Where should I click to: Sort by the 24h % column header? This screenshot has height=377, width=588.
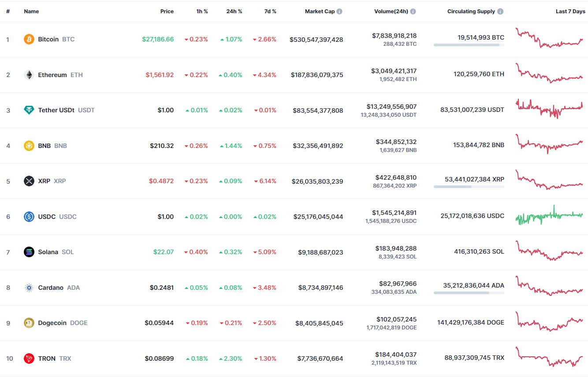(x=234, y=11)
